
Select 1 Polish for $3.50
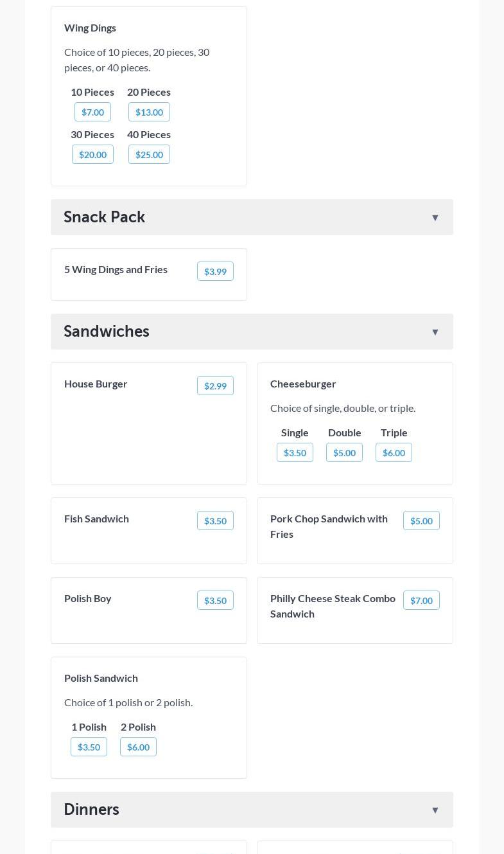pyautogui.click(x=89, y=747)
